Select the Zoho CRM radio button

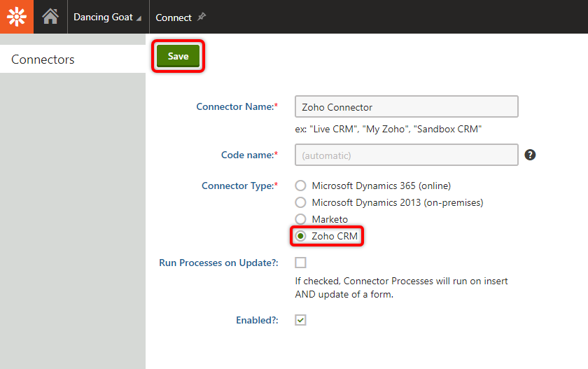[300, 236]
